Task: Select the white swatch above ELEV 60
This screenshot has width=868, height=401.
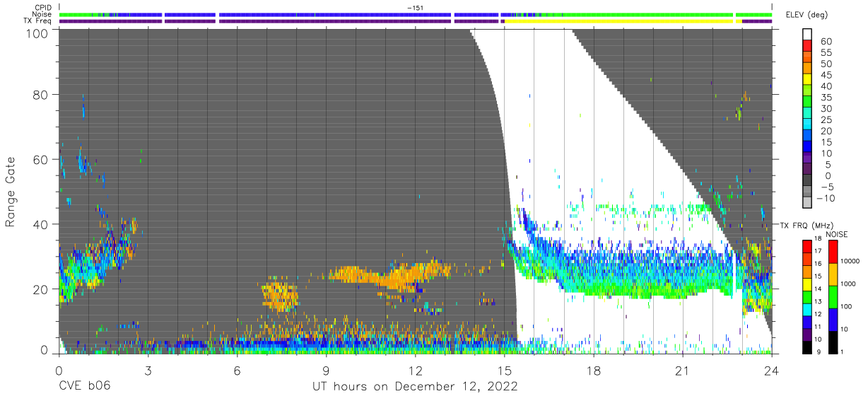Action: [807, 35]
